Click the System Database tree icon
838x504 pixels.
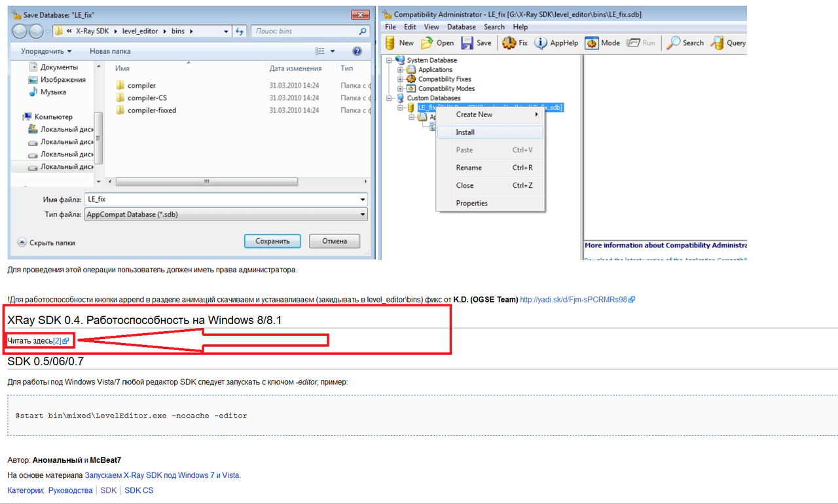click(x=400, y=60)
